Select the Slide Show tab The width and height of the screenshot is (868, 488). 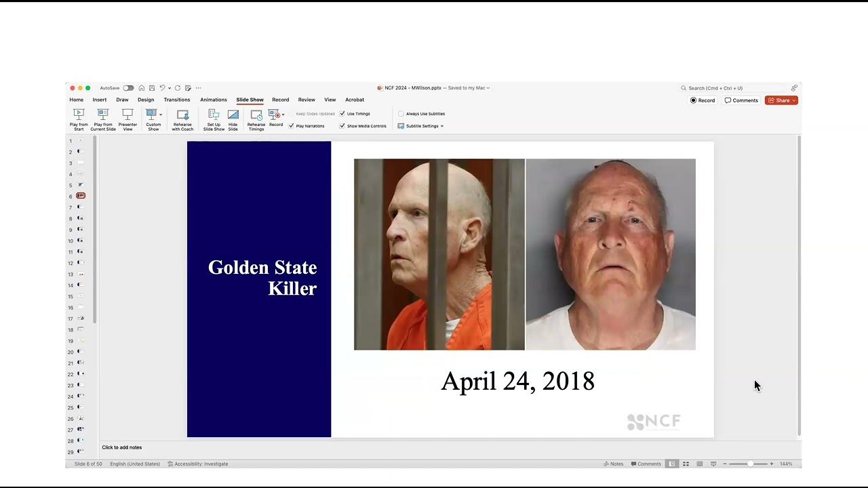[x=250, y=100]
